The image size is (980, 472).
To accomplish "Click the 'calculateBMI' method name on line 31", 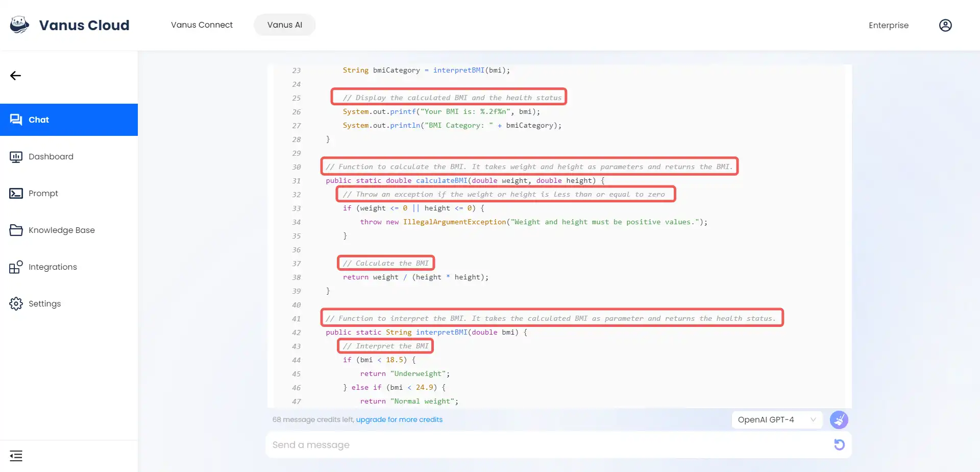I will 442,180.
